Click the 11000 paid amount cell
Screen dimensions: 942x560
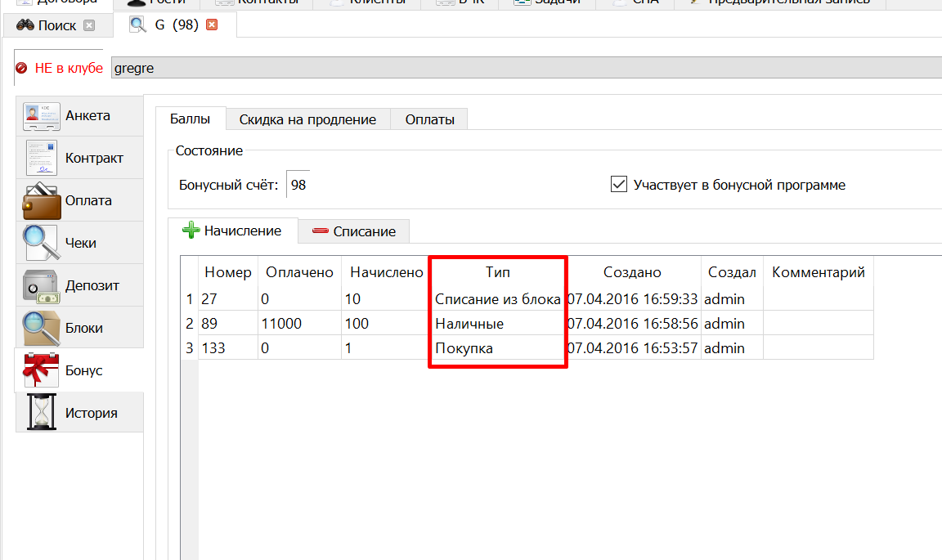299,323
